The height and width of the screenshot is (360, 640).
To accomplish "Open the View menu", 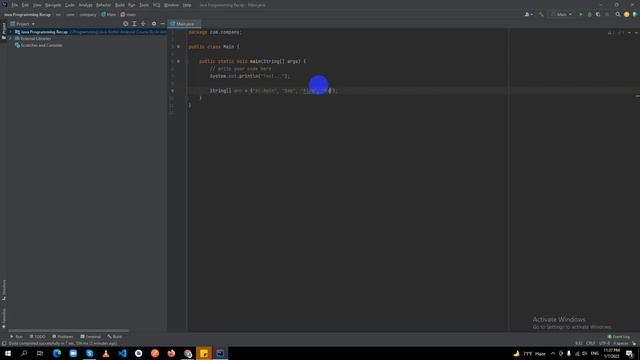I will point(37,5).
